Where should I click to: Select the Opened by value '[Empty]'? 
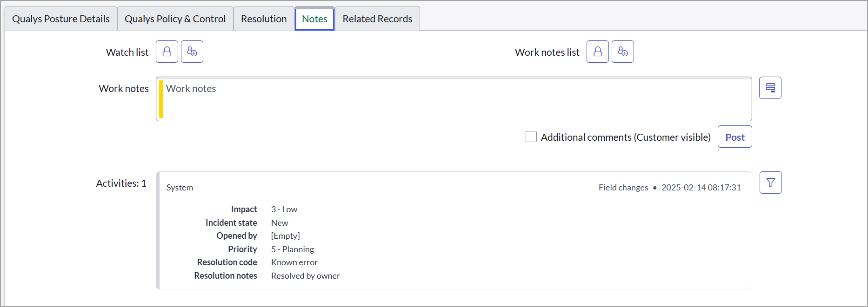[286, 236]
